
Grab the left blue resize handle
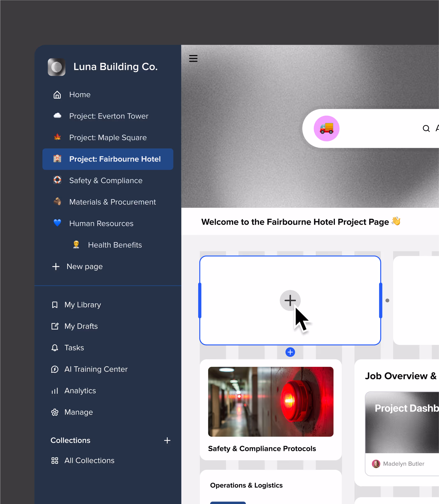[x=200, y=300]
